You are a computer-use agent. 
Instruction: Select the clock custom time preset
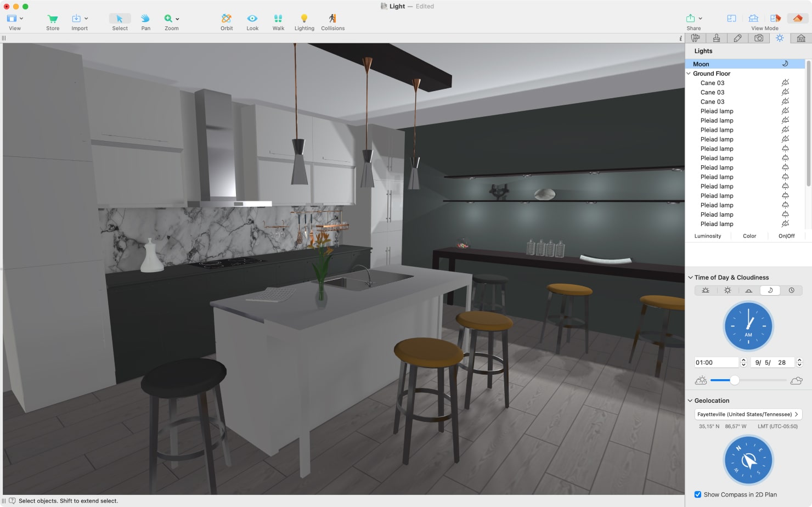pos(791,290)
